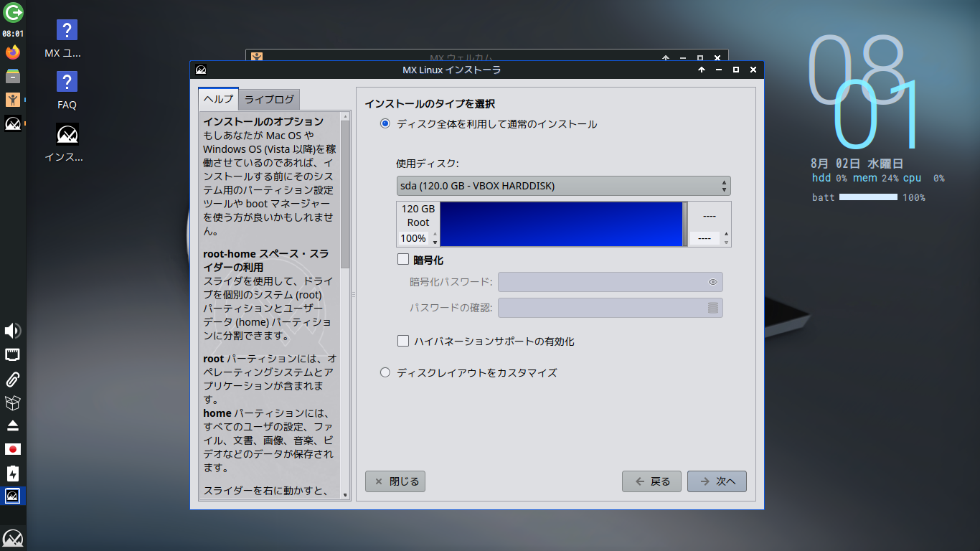The height and width of the screenshot is (551, 980).
Task: Switch to the help tab
Action: pyautogui.click(x=218, y=99)
